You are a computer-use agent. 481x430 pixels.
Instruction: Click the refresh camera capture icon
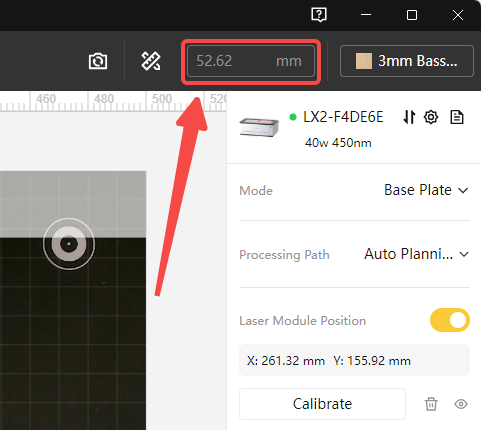pos(98,61)
